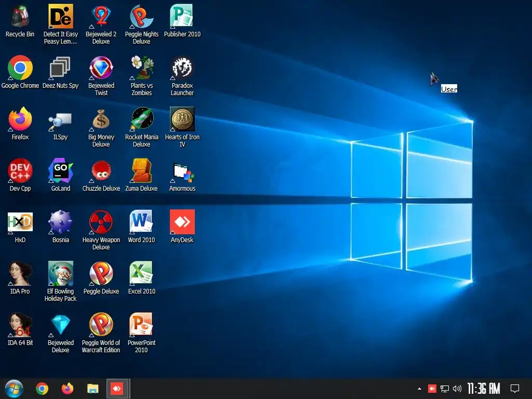Switch to AnyDesk taskbar button
The image size is (532, 399).
pyautogui.click(x=117, y=389)
